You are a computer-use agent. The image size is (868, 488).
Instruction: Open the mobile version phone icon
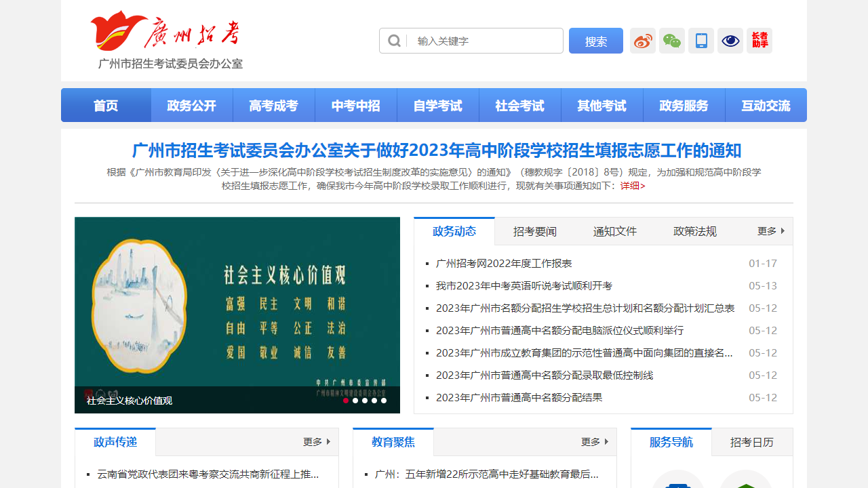point(701,41)
